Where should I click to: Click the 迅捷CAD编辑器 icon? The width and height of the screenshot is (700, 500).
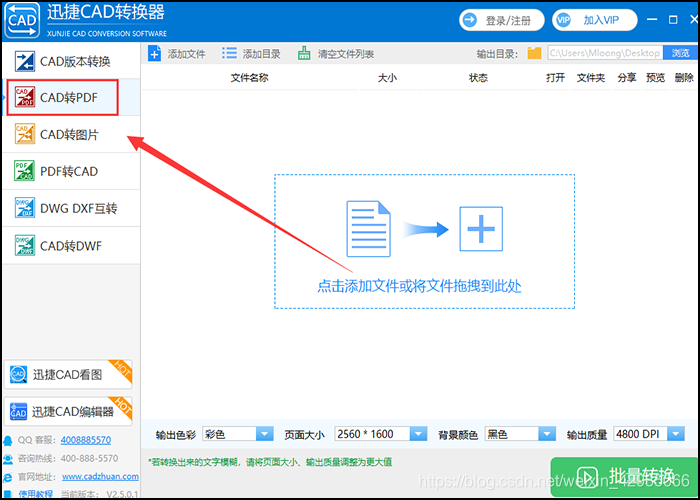18,411
